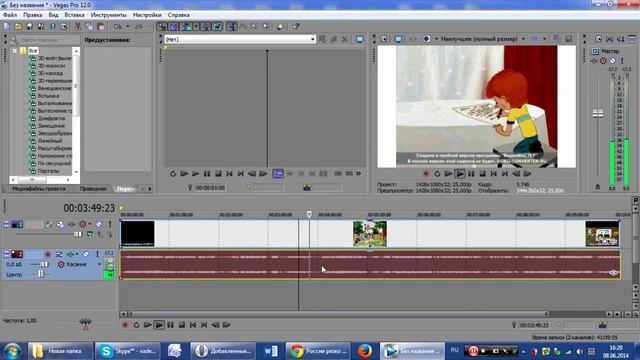
Task: Open video track 1 automation settings arrow
Action: pyautogui.click(x=89, y=224)
